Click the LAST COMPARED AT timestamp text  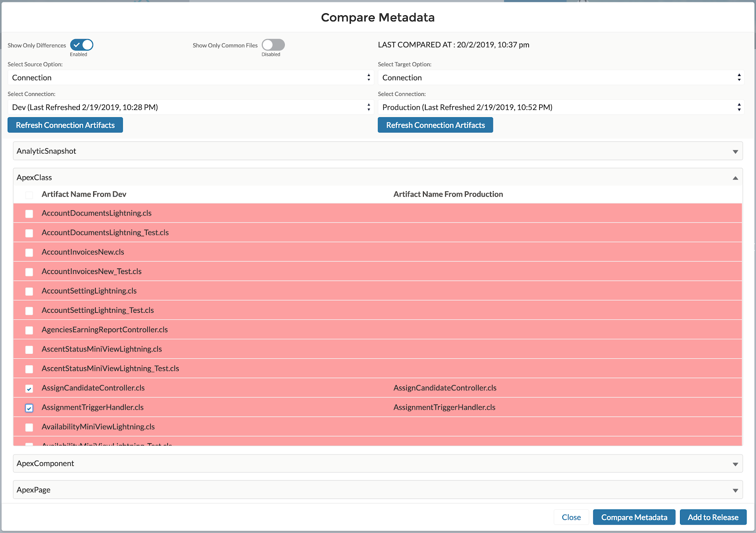click(x=454, y=45)
